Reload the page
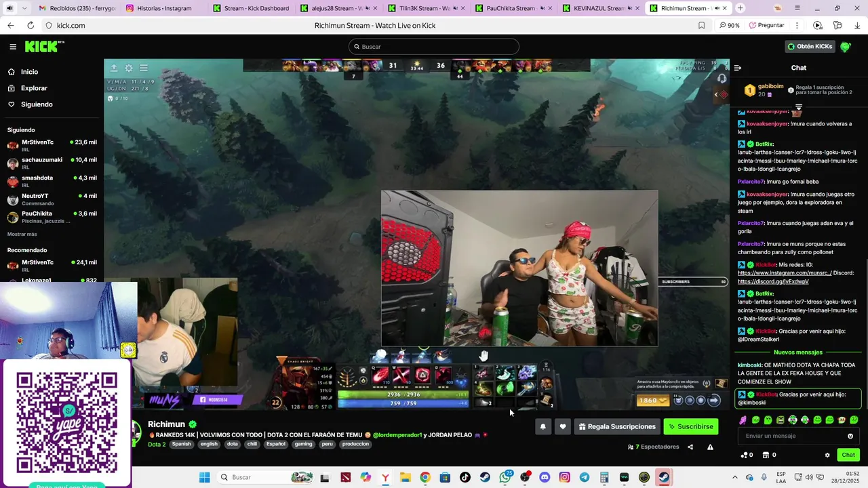868x488 pixels. pyautogui.click(x=31, y=25)
